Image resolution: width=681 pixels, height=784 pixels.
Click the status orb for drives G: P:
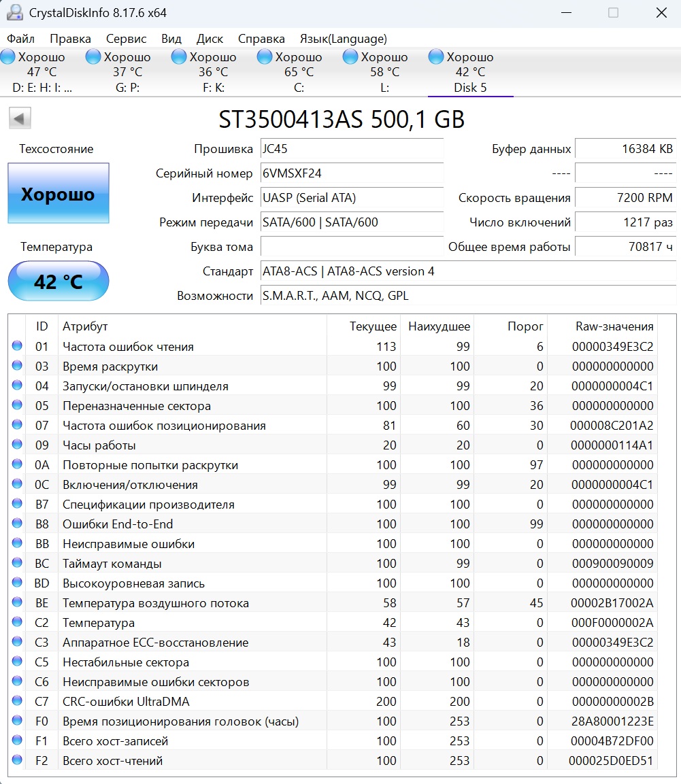pyautogui.click(x=93, y=57)
